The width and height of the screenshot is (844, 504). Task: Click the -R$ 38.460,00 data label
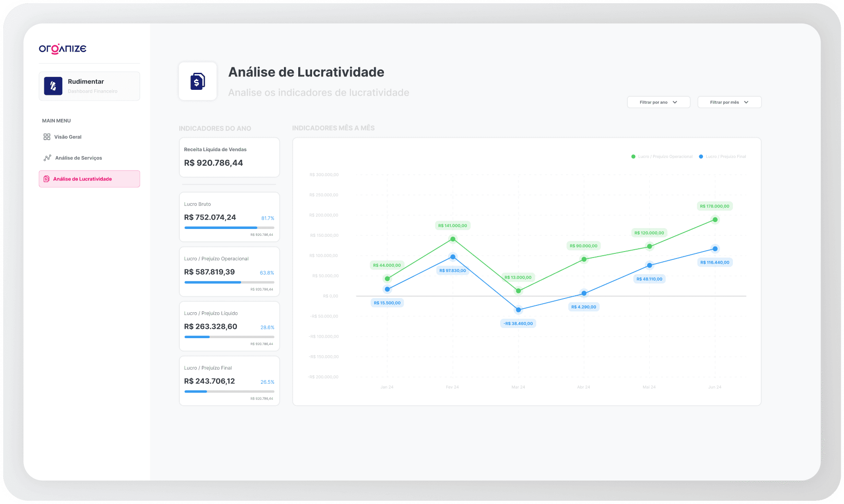point(518,323)
